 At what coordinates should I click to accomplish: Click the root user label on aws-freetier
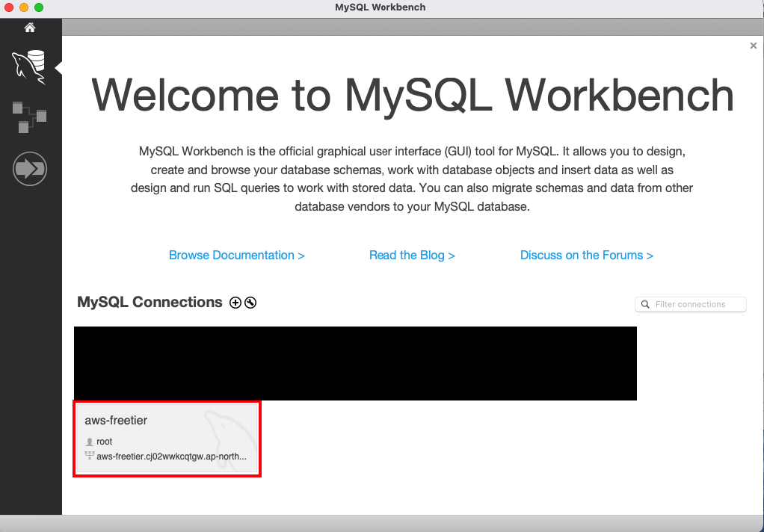pyautogui.click(x=104, y=442)
